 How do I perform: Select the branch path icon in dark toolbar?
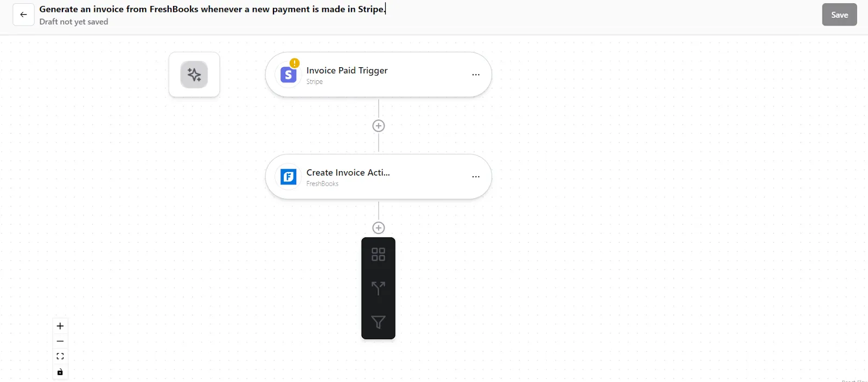(x=378, y=288)
